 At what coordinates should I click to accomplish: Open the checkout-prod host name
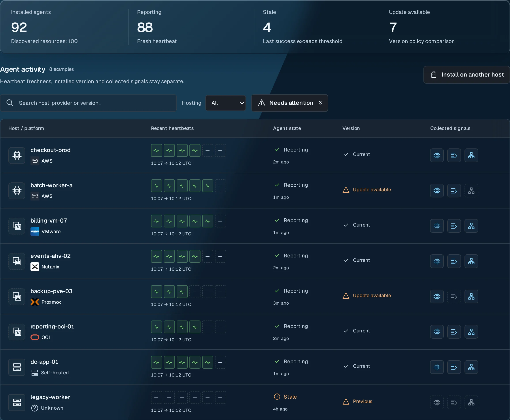point(50,150)
